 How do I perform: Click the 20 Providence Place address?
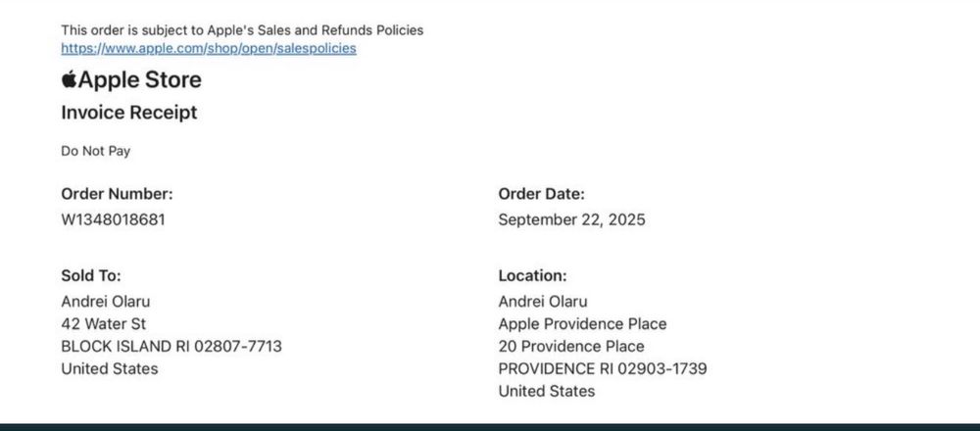click(571, 346)
